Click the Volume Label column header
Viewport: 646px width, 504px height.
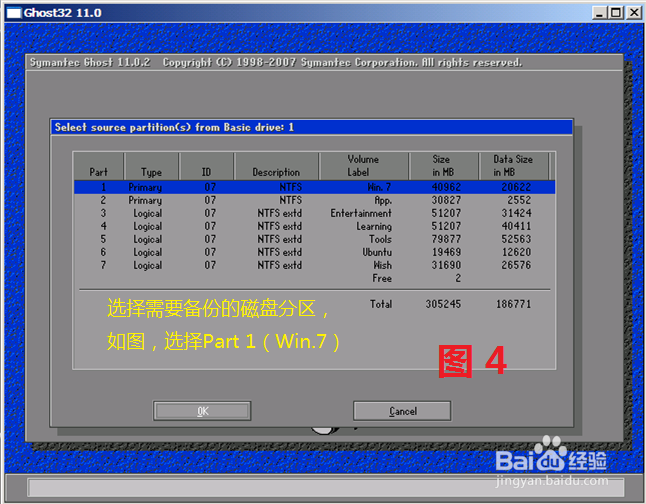(x=363, y=166)
